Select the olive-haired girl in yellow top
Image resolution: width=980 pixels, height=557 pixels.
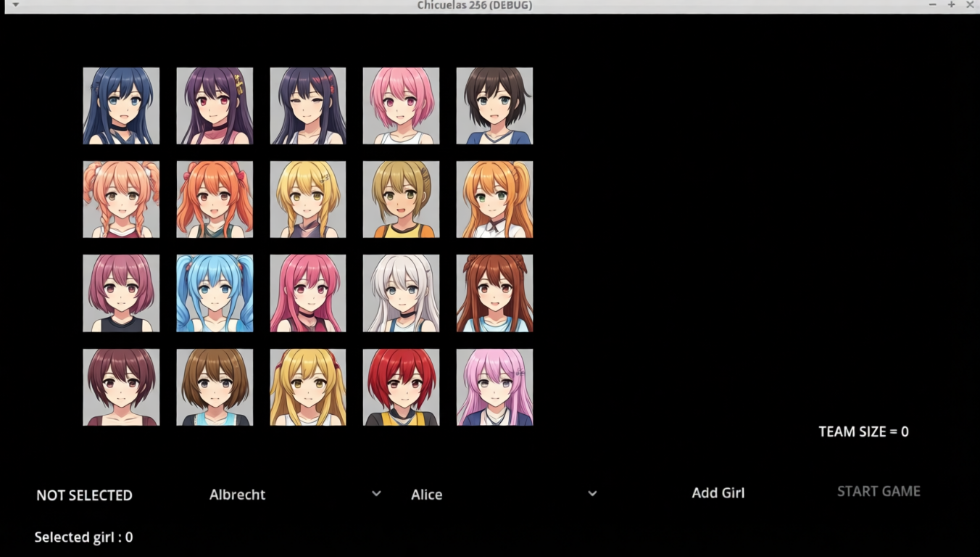point(401,199)
